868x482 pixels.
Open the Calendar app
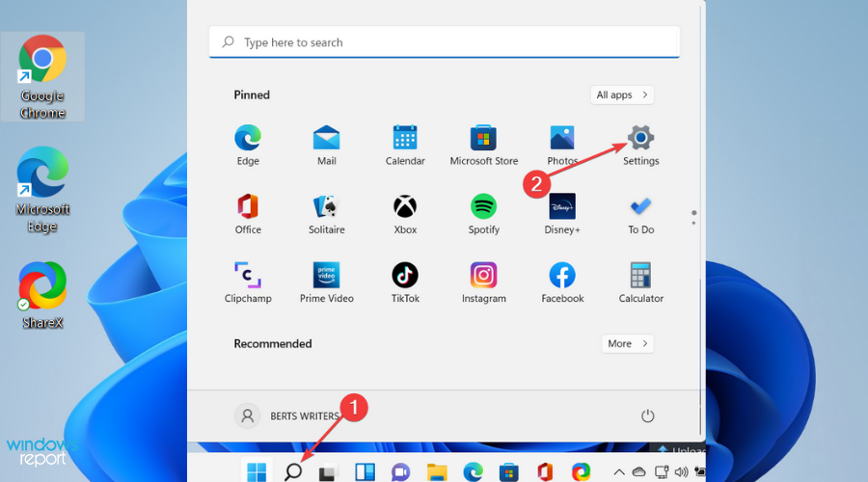pos(405,145)
